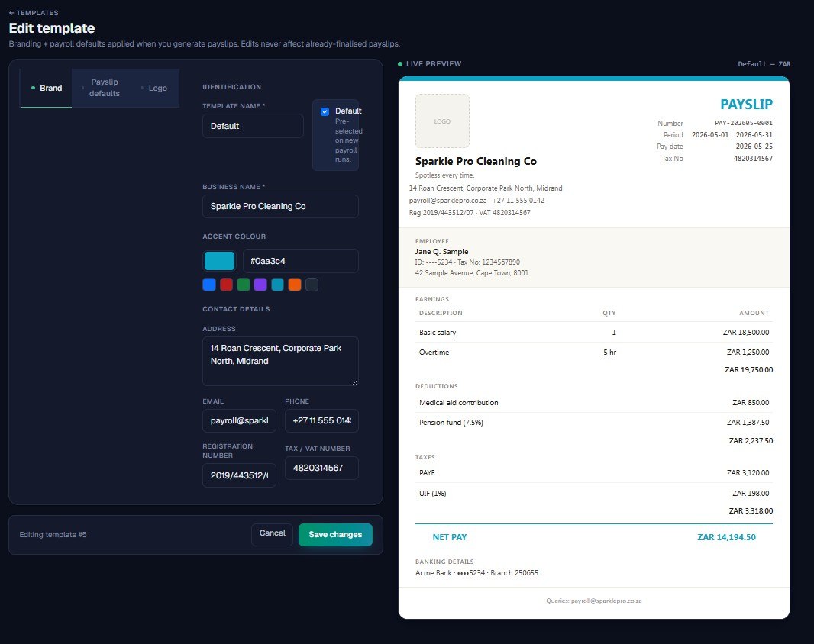Viewport: 814px width, 644px height.
Task: Click the 'Overtime' earnings row
Action: coord(594,353)
